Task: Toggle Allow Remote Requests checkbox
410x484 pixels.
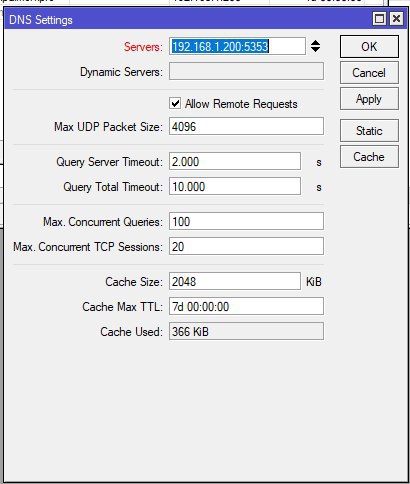Action: [x=175, y=103]
